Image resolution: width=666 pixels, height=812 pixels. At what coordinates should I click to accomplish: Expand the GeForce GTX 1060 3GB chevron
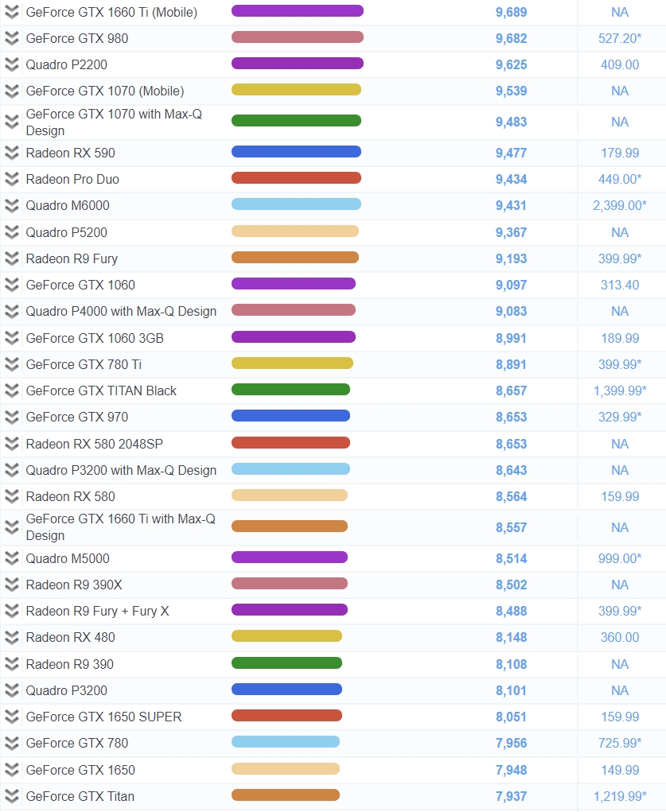coord(11,338)
